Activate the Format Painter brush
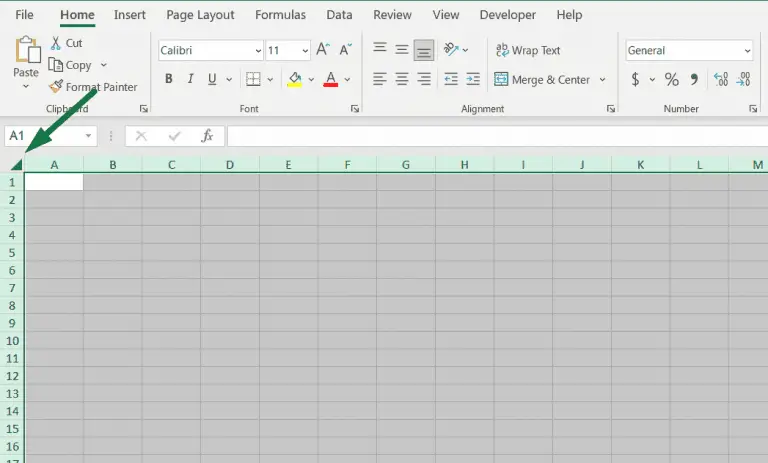This screenshot has width=768, height=463. [56, 86]
